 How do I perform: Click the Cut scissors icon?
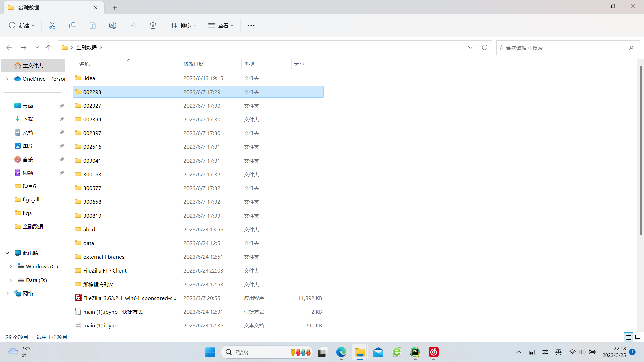point(52,25)
